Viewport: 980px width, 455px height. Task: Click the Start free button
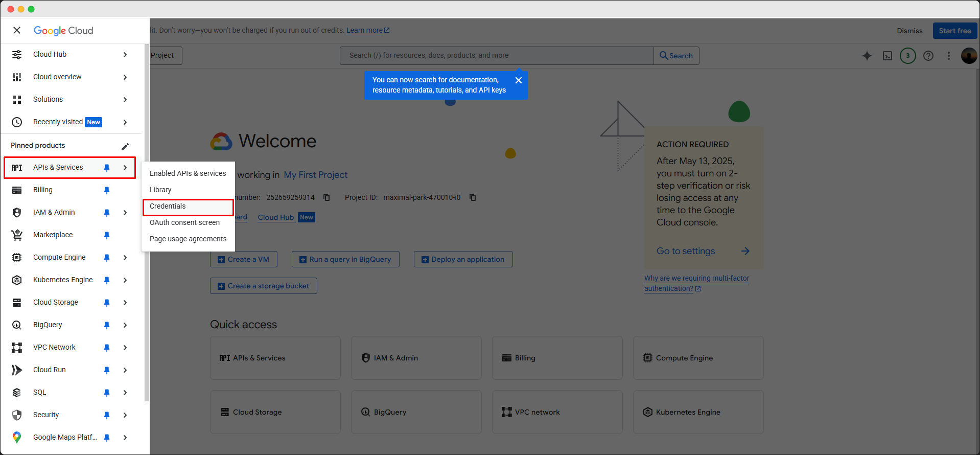[x=954, y=31]
